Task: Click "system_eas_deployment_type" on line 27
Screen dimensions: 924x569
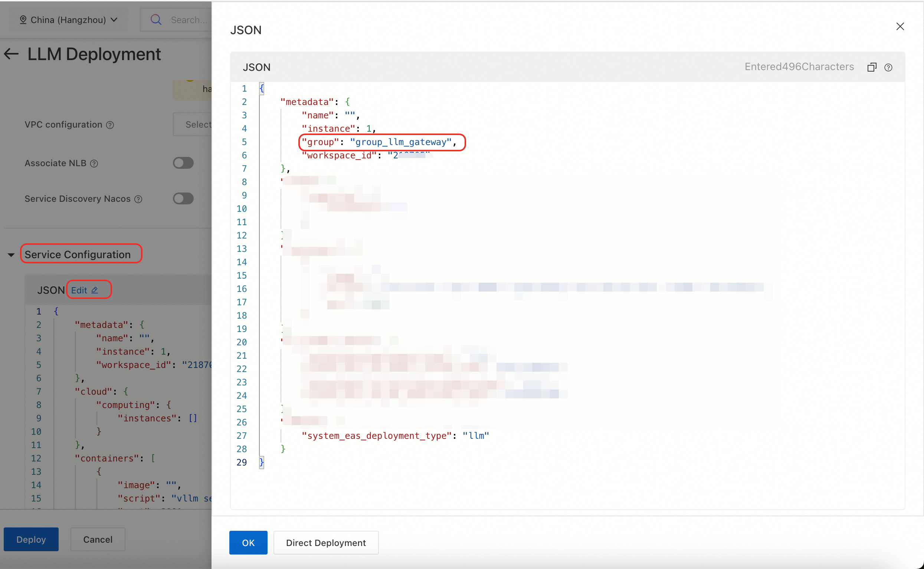Action: (x=376, y=435)
